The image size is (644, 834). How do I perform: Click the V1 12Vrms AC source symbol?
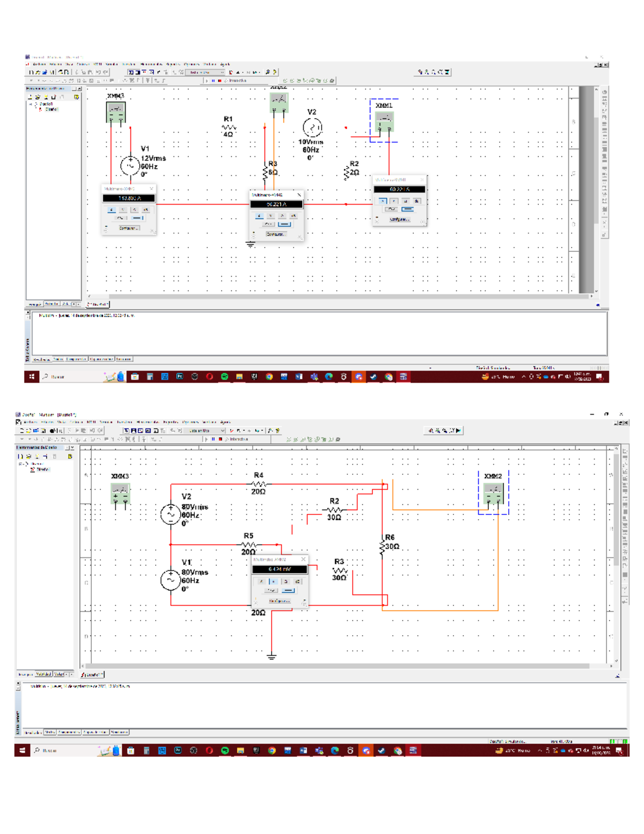click(x=130, y=165)
